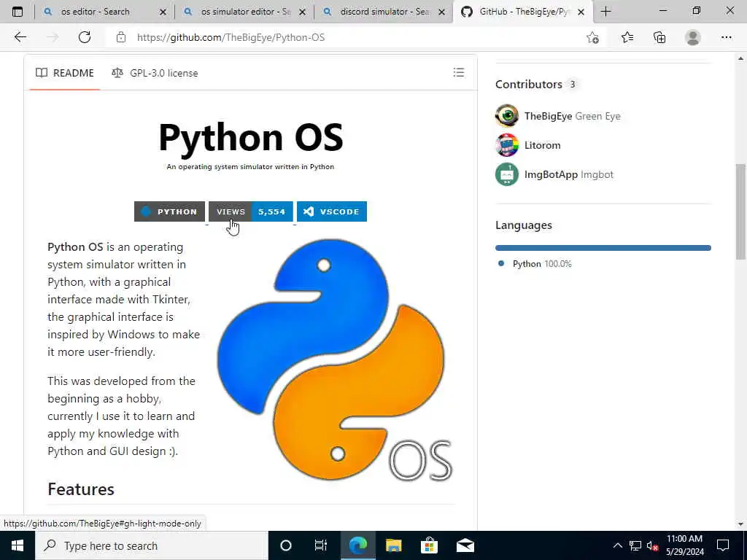Open the tab actions menu icon

(18, 12)
